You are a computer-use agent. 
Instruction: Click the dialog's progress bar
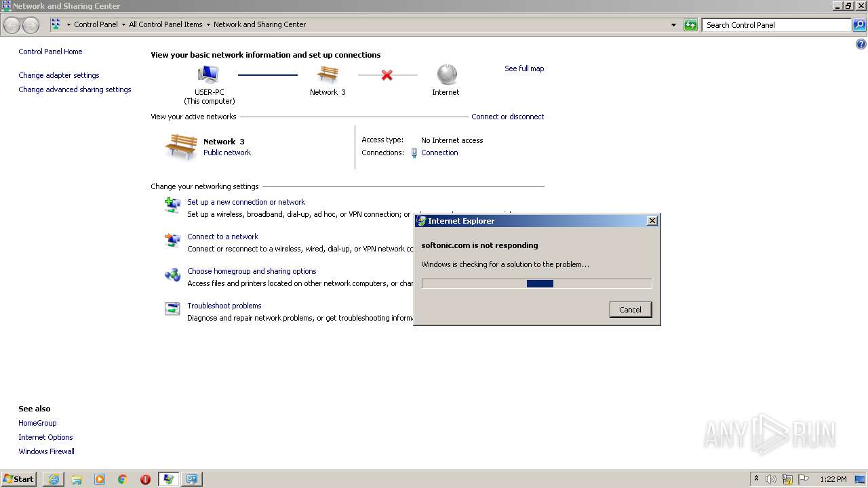tap(536, 283)
